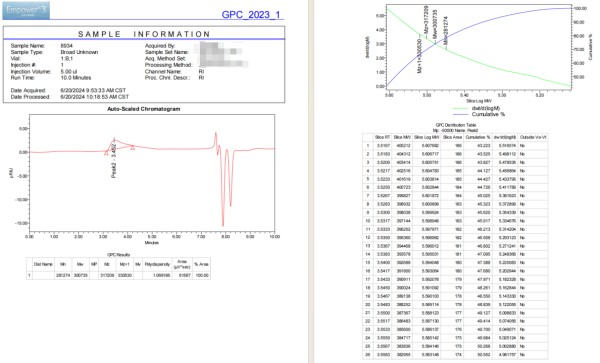Click the Auto-Scaled Chromatogram title
Viewport: 600px width, 363px height.
(143, 109)
